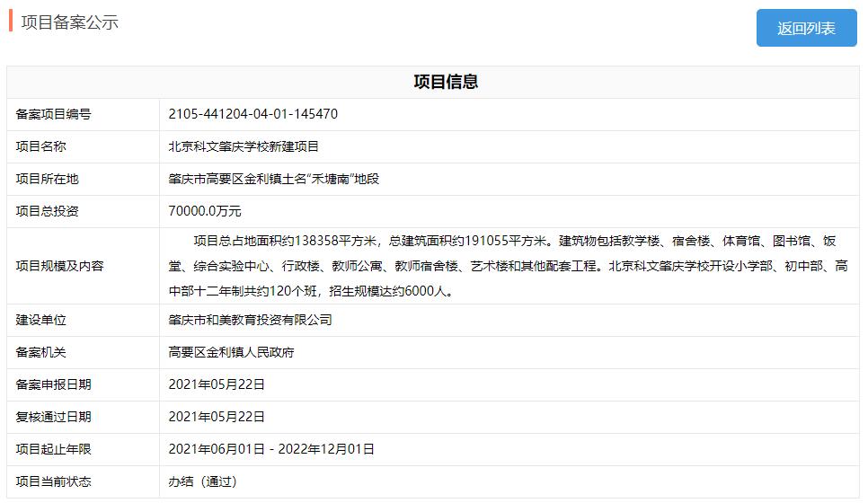Select project code 2105-441204-04-01-145470

tap(253, 114)
